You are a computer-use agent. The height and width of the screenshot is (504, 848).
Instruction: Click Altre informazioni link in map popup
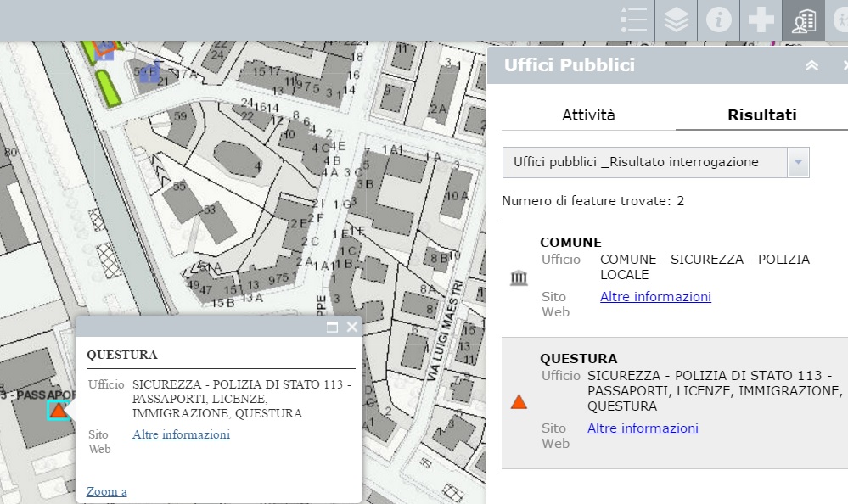pos(181,434)
